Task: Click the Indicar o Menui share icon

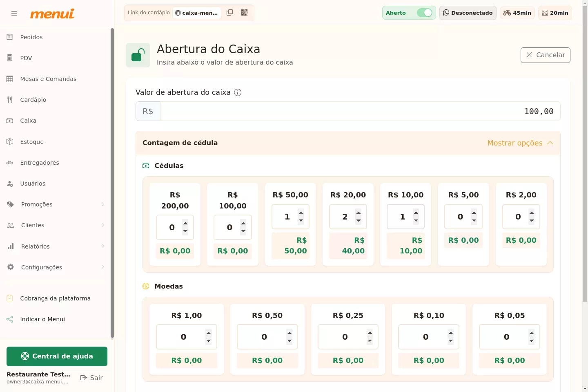Action: tap(10, 319)
